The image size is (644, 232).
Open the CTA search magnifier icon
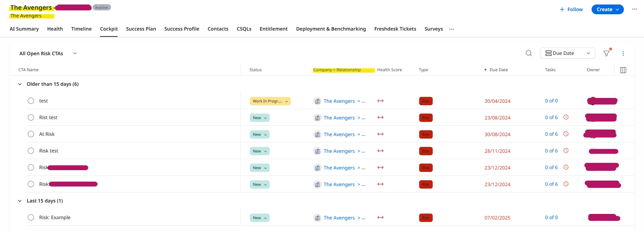529,53
